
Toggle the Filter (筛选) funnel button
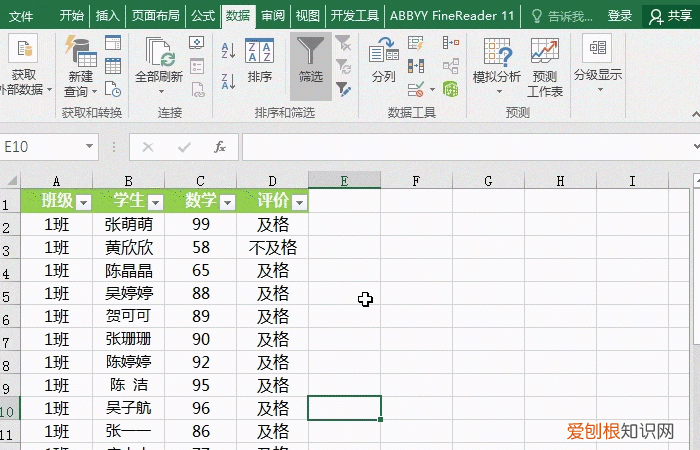[311, 66]
